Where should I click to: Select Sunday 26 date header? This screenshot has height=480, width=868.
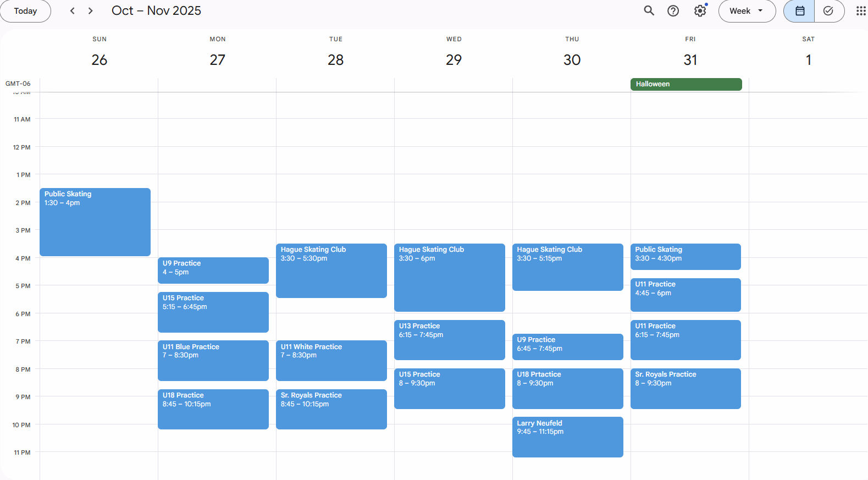coord(99,60)
